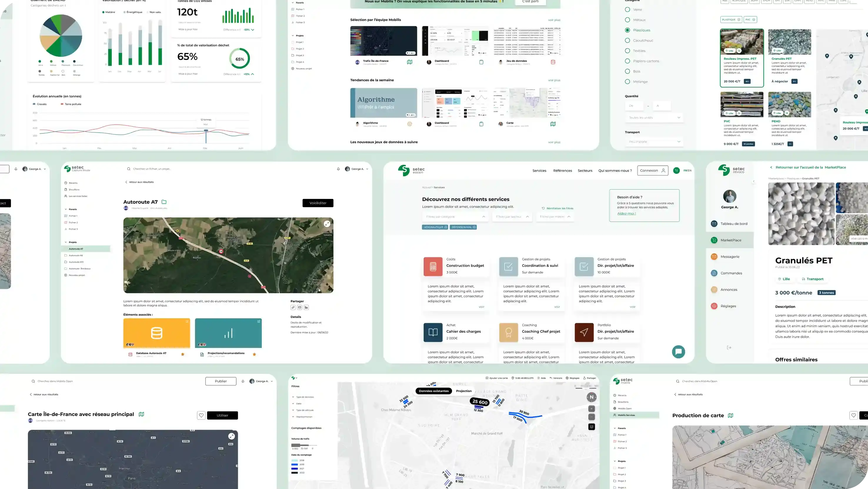This screenshot has height=489, width=868.
Task: Select the Caoutchouc category radio button
Action: [x=627, y=41]
